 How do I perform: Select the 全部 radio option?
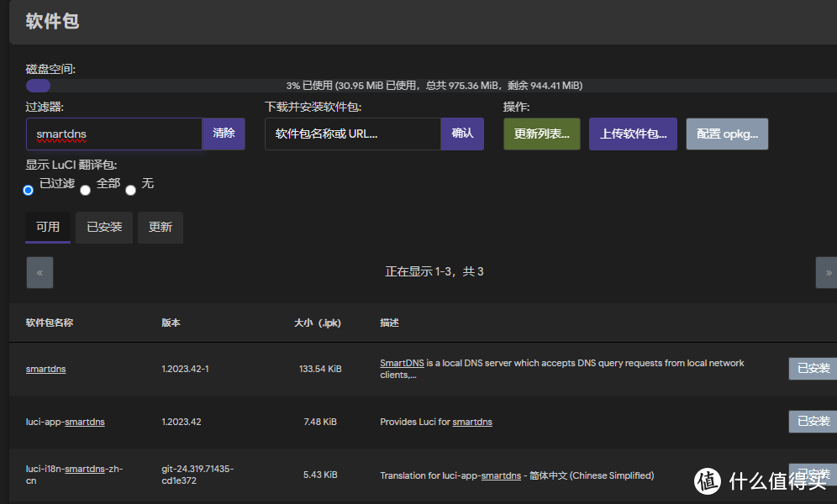85,190
